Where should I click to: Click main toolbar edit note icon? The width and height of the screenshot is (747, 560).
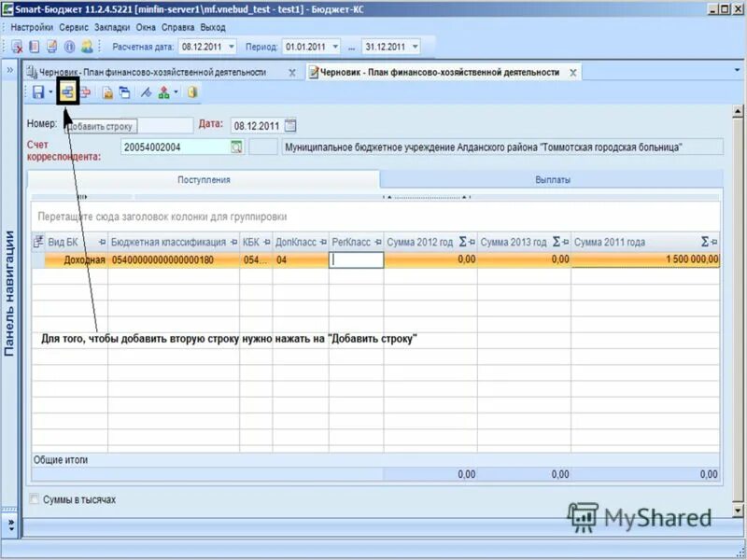tap(52, 47)
